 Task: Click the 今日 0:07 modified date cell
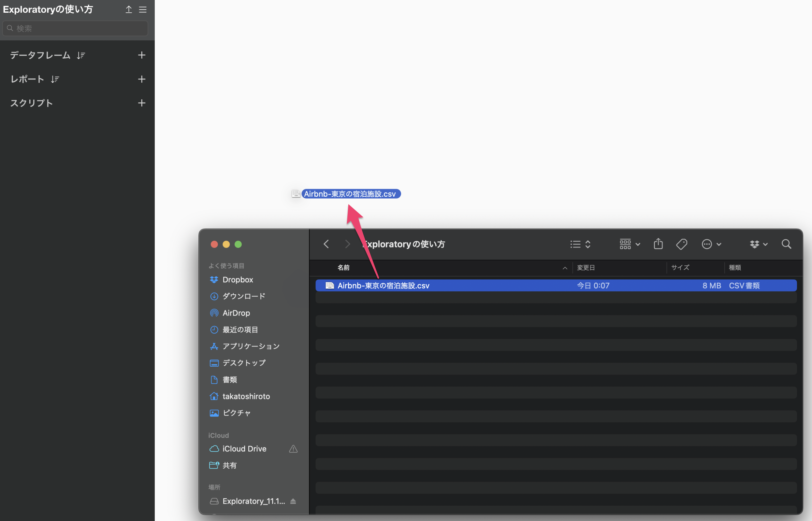click(593, 286)
